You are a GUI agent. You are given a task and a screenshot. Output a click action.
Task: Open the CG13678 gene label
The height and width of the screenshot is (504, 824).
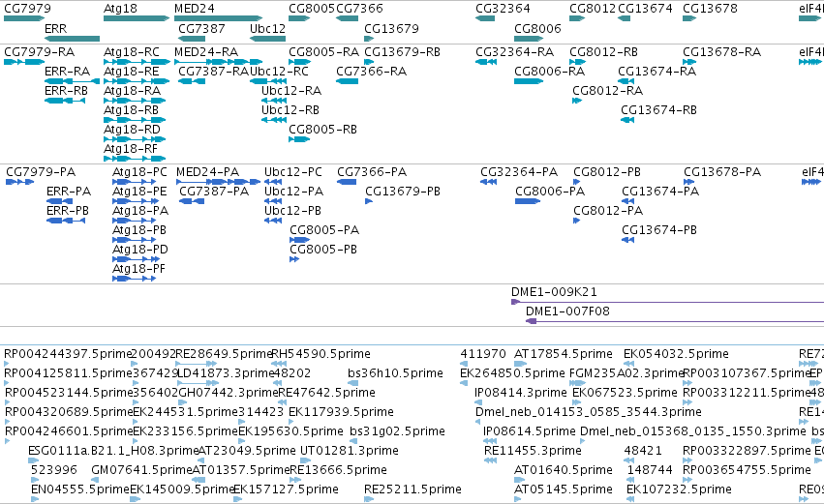point(710,9)
